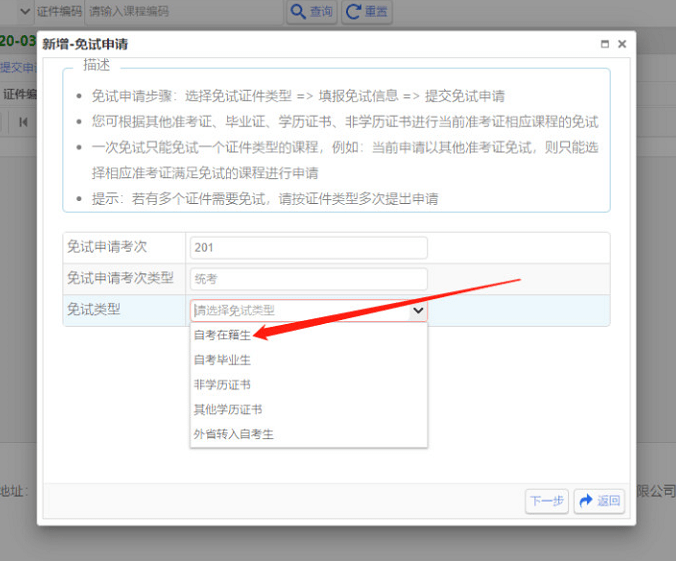Click the 提示 hint about multiple certificates
The image size is (676, 561).
pos(265,199)
